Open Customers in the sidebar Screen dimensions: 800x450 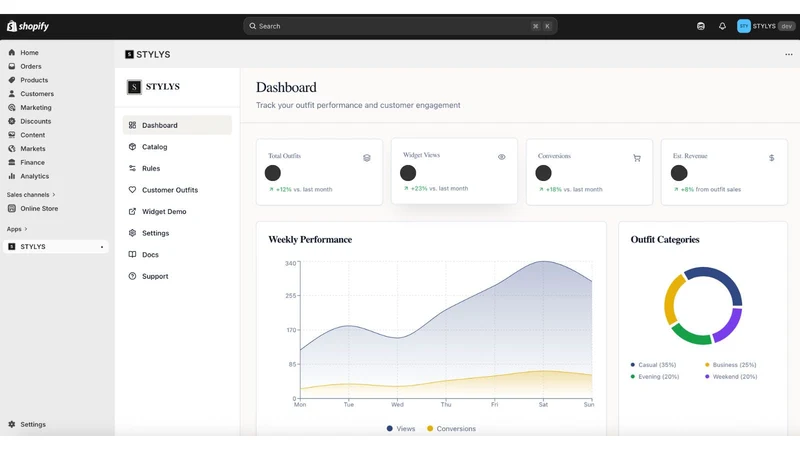pos(37,94)
